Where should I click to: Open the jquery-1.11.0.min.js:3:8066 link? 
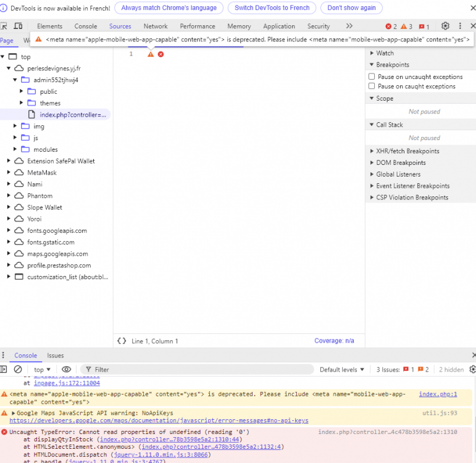(161, 454)
